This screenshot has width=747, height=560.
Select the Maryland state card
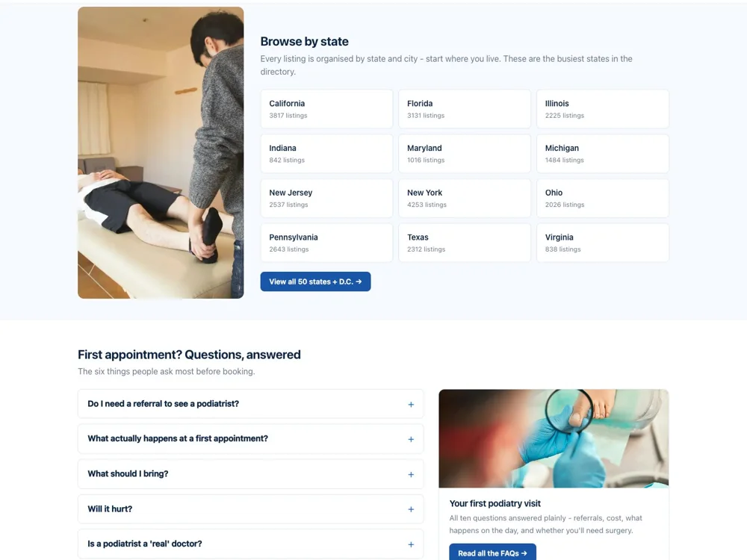465,153
